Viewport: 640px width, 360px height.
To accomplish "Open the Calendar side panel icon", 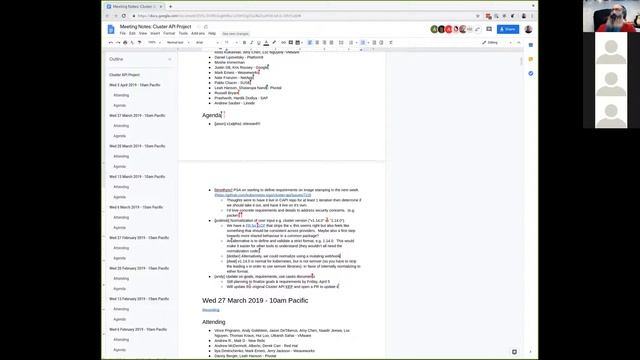I will click(x=531, y=45).
